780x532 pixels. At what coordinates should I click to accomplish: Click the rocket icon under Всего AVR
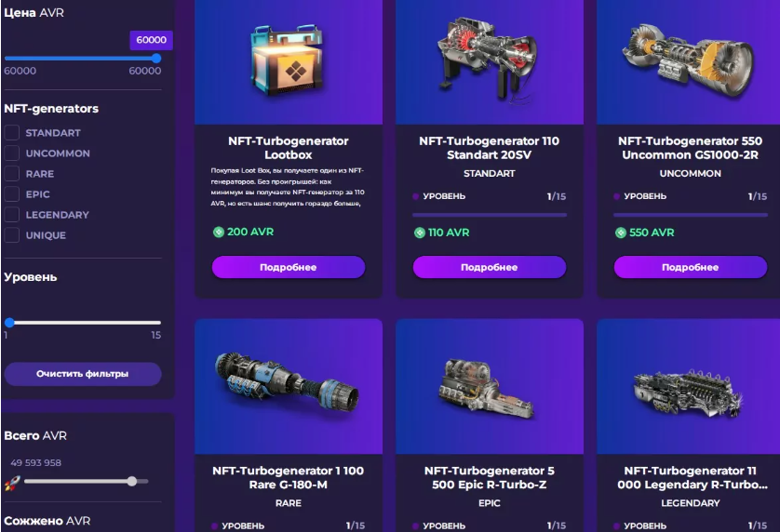[12, 483]
